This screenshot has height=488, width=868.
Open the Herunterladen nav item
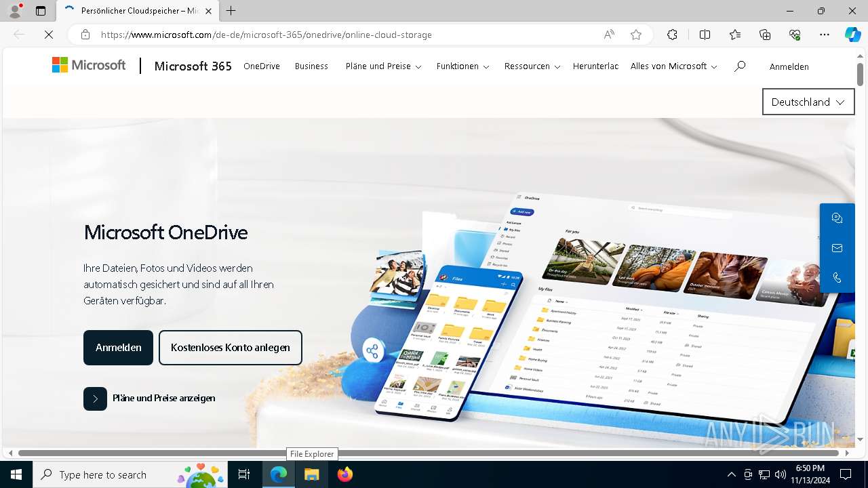click(x=595, y=66)
